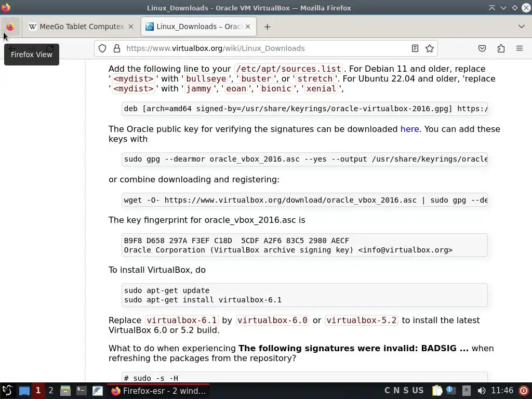Open the file manager taskbar launcher

(x=65, y=391)
